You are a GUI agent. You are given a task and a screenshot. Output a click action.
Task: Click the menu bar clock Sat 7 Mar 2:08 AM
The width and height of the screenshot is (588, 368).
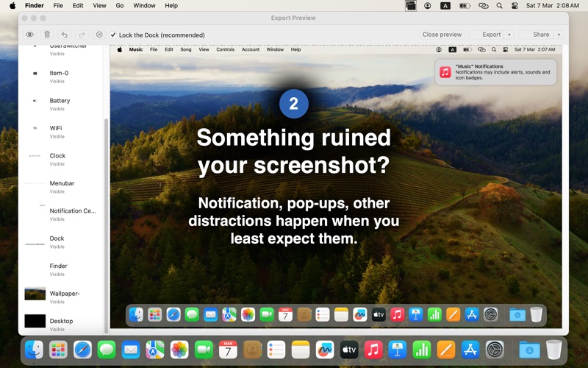click(x=553, y=6)
